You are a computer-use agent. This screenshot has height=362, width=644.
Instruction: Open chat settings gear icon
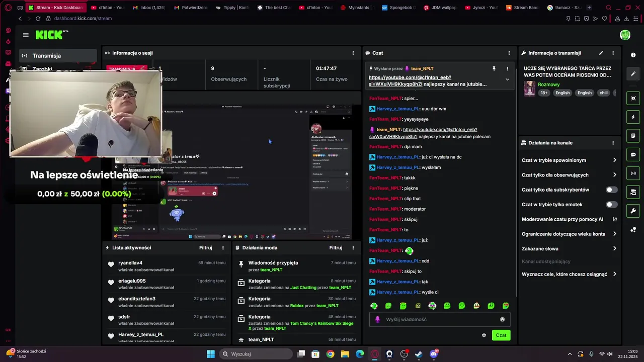click(x=484, y=335)
